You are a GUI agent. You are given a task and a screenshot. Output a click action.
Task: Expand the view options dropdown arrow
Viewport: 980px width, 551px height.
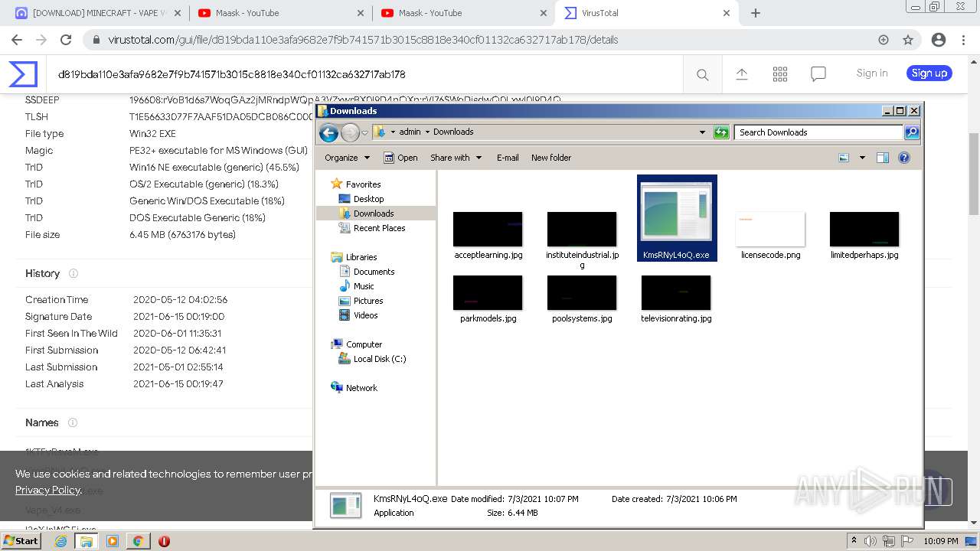(x=862, y=158)
